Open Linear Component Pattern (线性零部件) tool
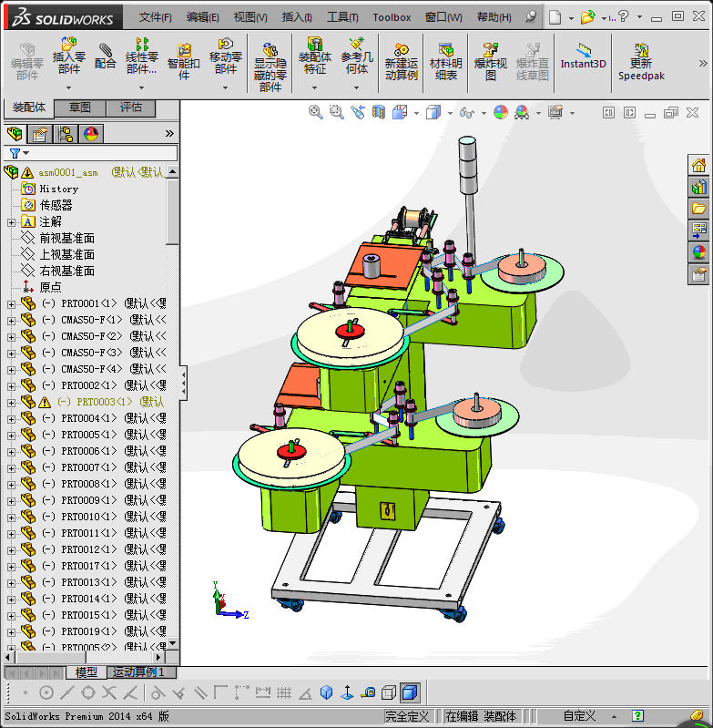This screenshot has width=713, height=728. [142, 56]
